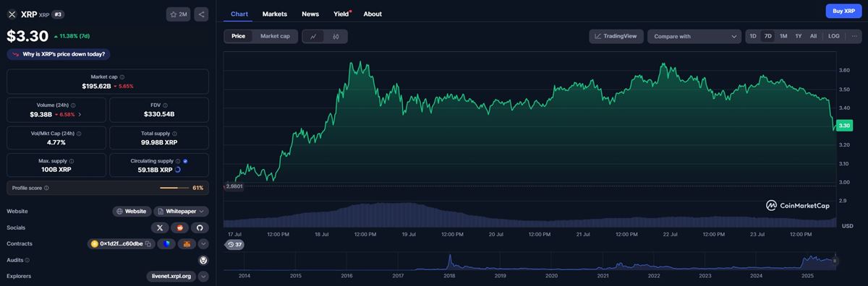Image resolution: width=868 pixels, height=286 pixels.
Task: Set chart range to 1M
Action: tap(783, 36)
